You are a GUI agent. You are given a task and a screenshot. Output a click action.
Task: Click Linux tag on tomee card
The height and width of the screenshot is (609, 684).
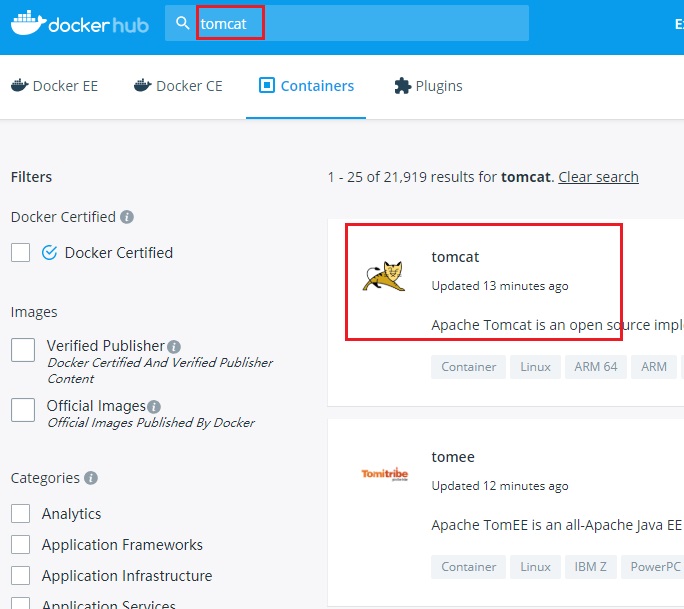point(535,567)
